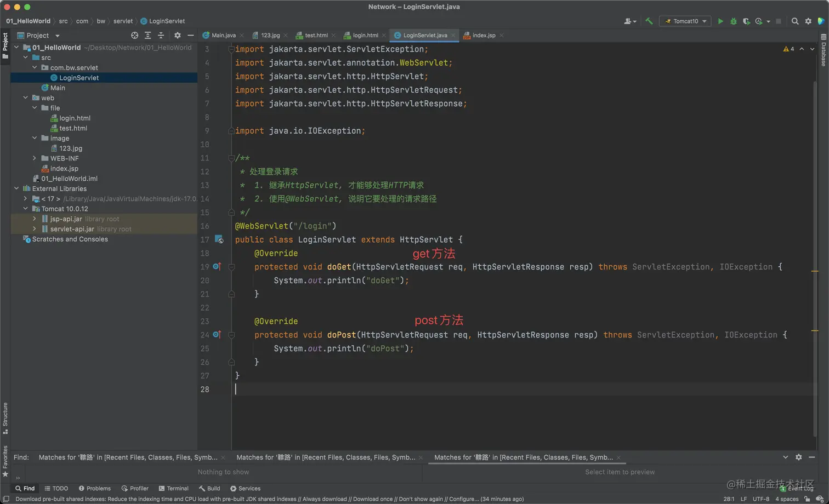Viewport: 829px width, 504px height.
Task: Start debugging with the bug icon
Action: (734, 21)
